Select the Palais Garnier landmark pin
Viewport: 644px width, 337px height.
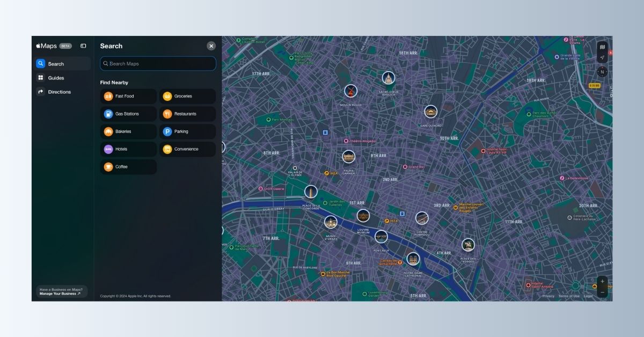pos(349,157)
